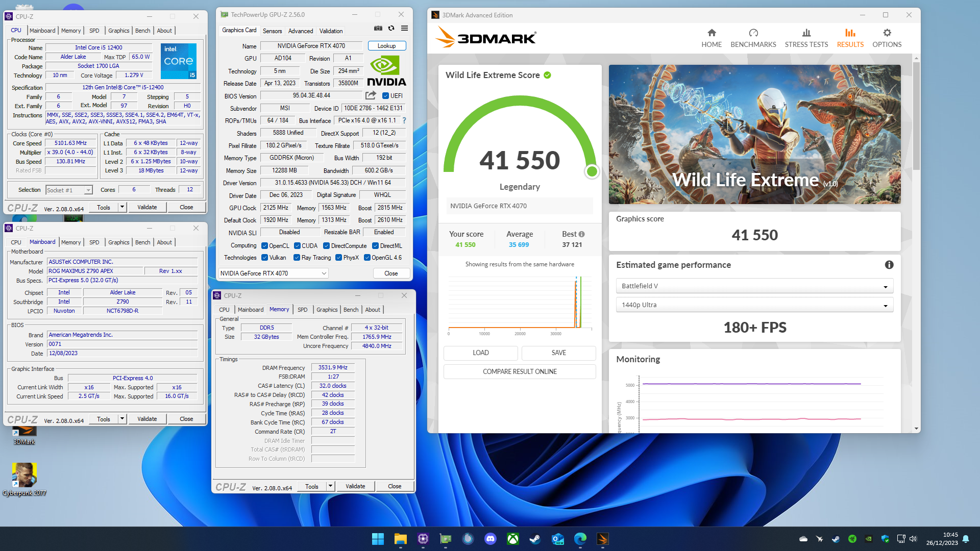The height and width of the screenshot is (551, 980).
Task: Open the GPU-Z hamburger menu
Action: pos(404,29)
